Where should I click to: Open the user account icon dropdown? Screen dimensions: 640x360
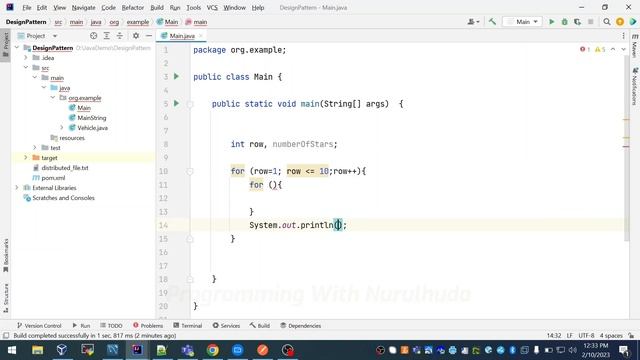coord(473,22)
